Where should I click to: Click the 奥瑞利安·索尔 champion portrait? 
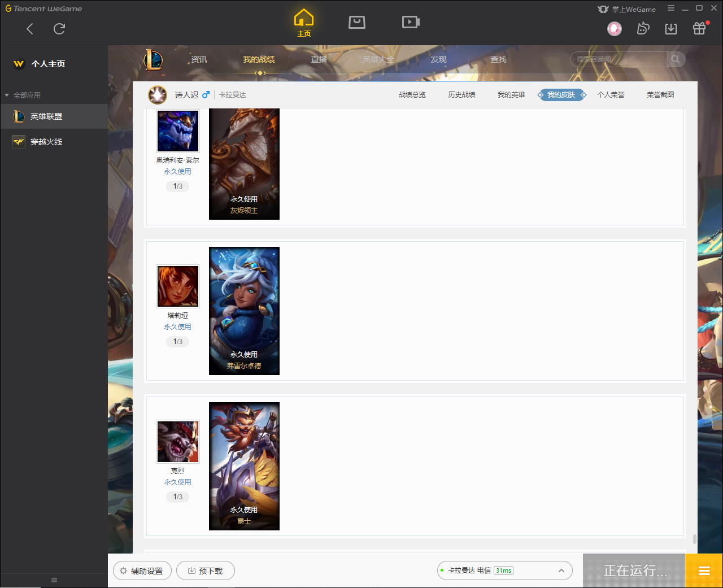click(x=178, y=130)
